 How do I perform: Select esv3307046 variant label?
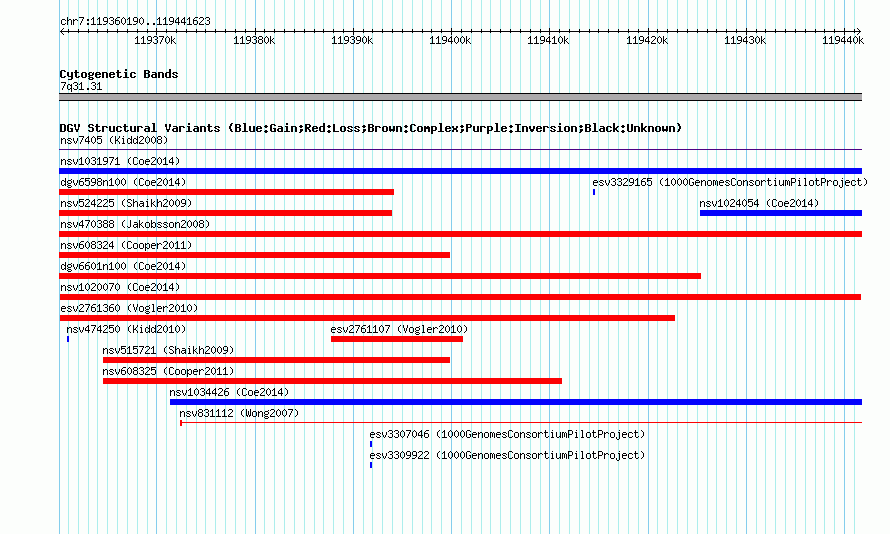pos(507,434)
